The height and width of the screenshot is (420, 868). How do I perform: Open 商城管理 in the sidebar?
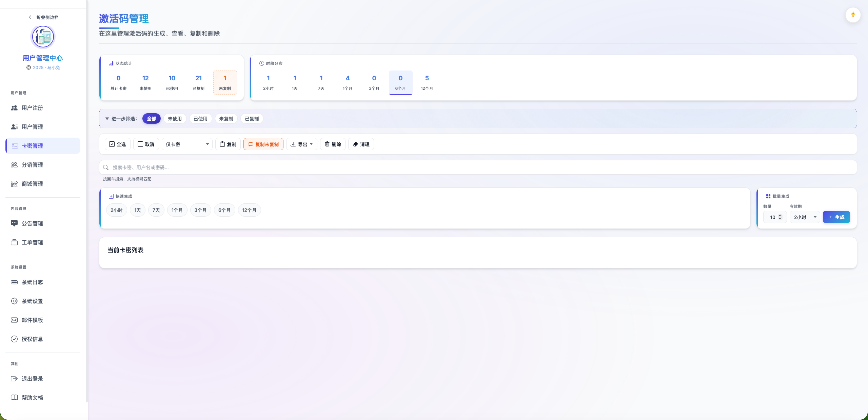(x=32, y=184)
